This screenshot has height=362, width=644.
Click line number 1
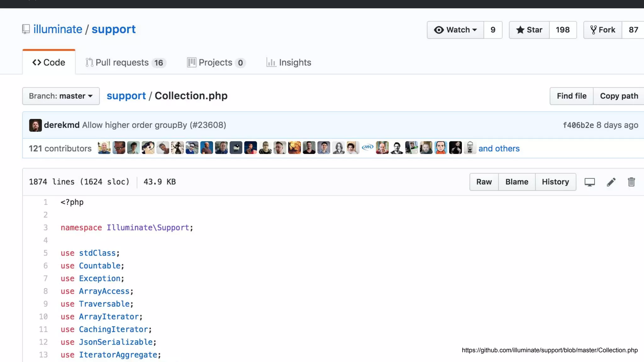tap(46, 202)
